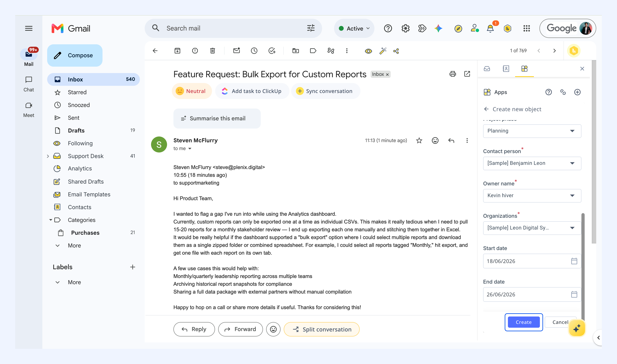Expand the Support Desk label
The height and width of the screenshot is (364, 617).
[48, 156]
